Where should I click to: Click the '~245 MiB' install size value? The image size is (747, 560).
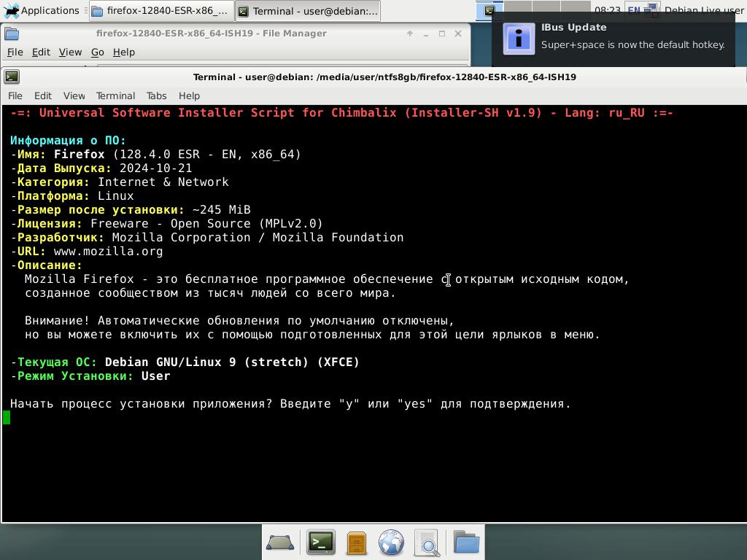click(222, 209)
